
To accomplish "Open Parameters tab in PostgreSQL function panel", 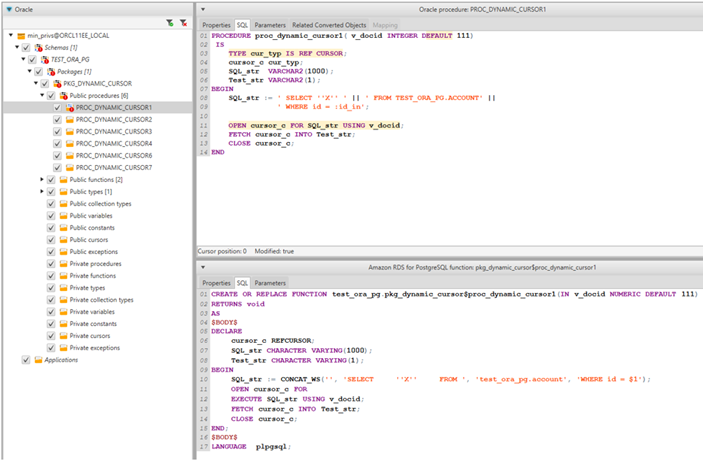I will pyautogui.click(x=268, y=283).
